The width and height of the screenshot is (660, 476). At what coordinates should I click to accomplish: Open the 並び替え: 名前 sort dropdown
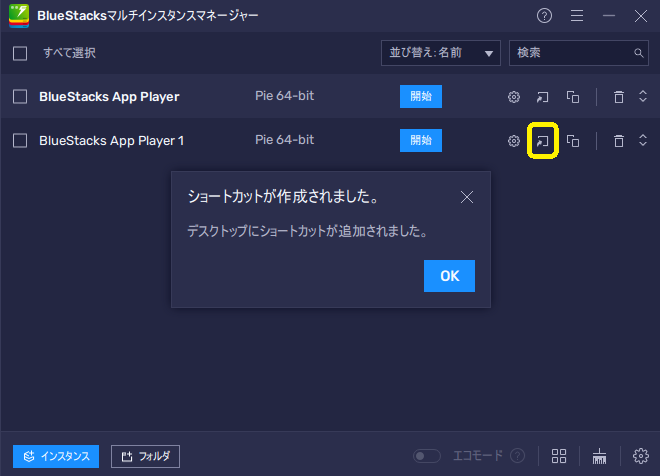[441, 53]
